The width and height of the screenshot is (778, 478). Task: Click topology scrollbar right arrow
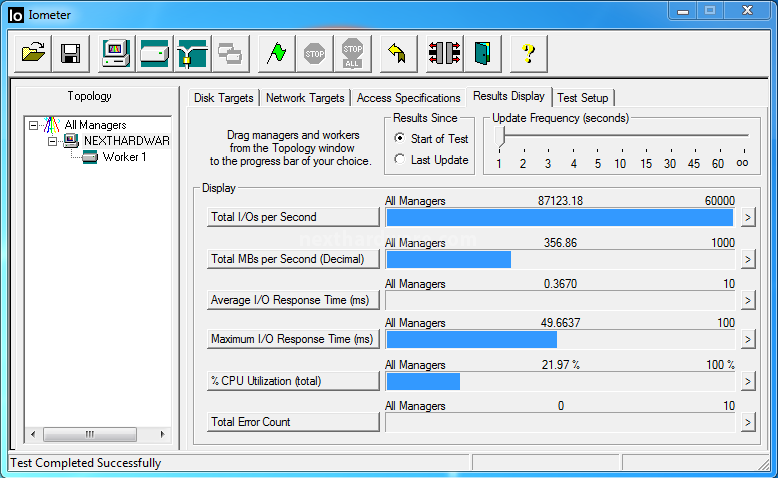click(x=163, y=434)
